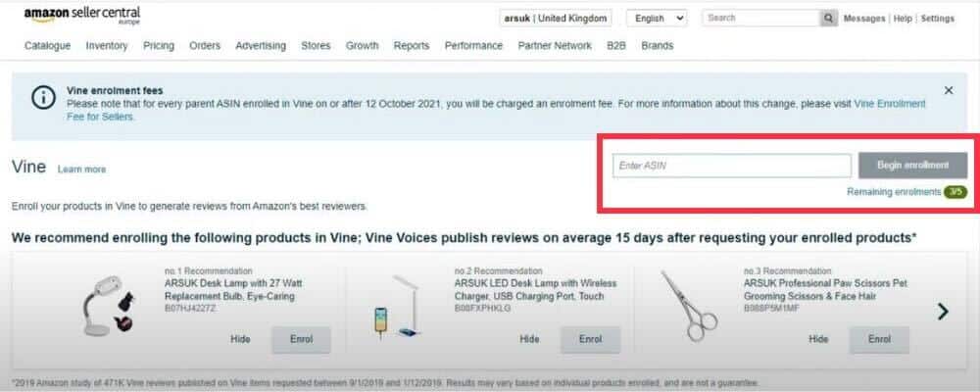Open the Growth menu
The image size is (980, 392).
(362, 46)
